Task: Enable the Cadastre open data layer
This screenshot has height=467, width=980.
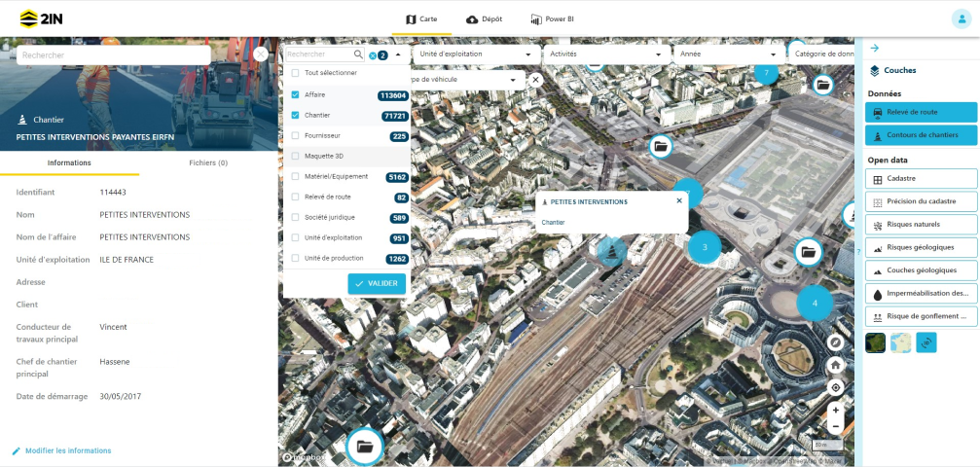Action: pos(921,179)
